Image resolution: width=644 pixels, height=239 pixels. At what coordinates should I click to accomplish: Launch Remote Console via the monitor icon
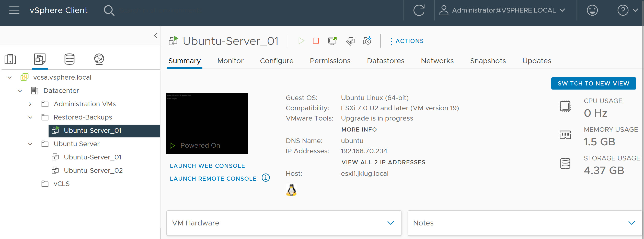tap(332, 41)
